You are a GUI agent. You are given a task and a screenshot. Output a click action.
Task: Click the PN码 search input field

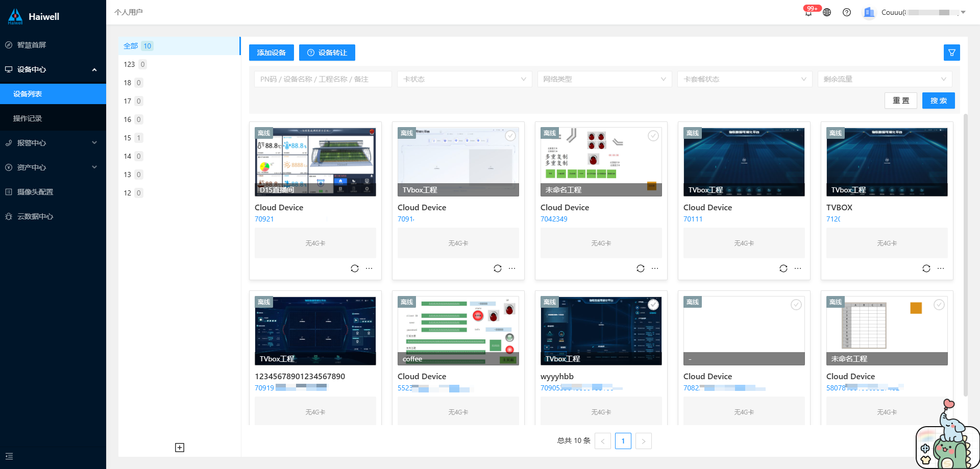323,79
